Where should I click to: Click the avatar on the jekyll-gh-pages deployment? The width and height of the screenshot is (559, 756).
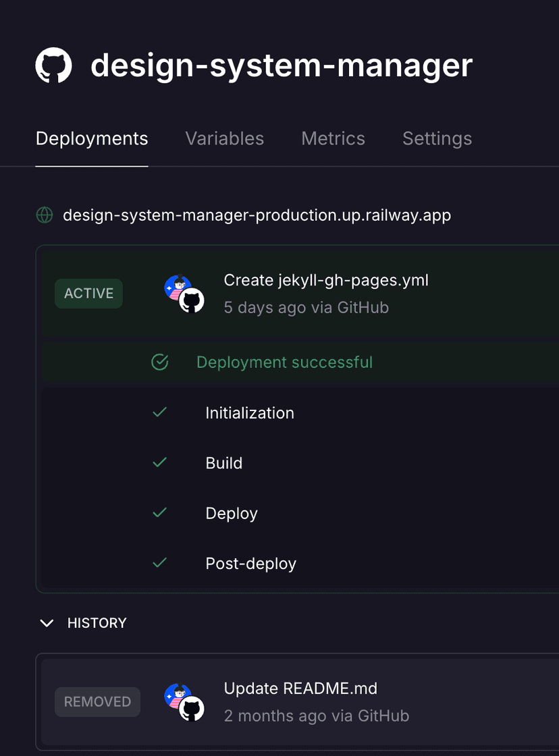coord(184,294)
